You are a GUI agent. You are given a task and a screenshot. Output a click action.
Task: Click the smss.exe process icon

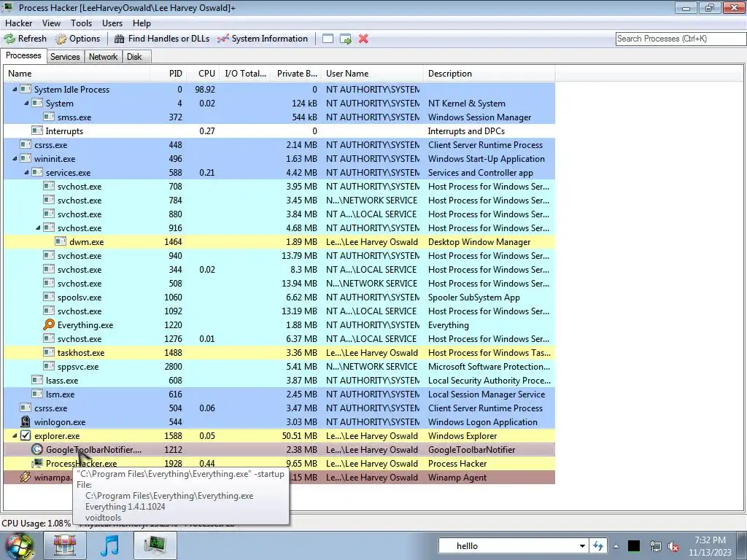coord(49,117)
